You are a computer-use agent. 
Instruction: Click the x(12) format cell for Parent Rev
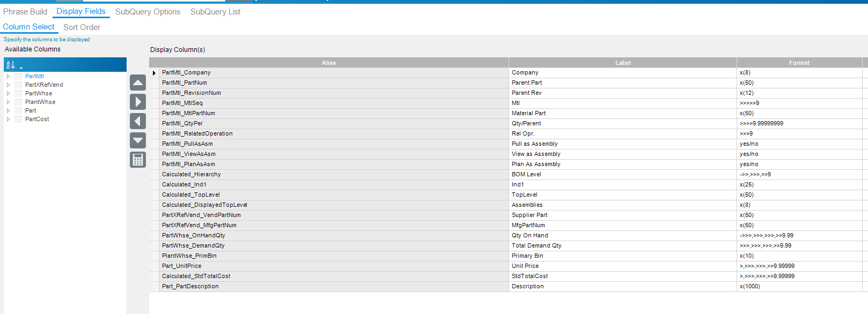799,93
